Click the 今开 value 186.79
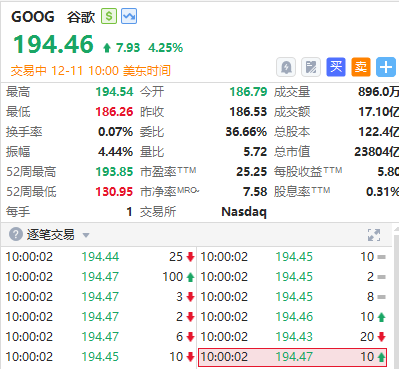Viewport: 399px width, 369px height. click(248, 92)
